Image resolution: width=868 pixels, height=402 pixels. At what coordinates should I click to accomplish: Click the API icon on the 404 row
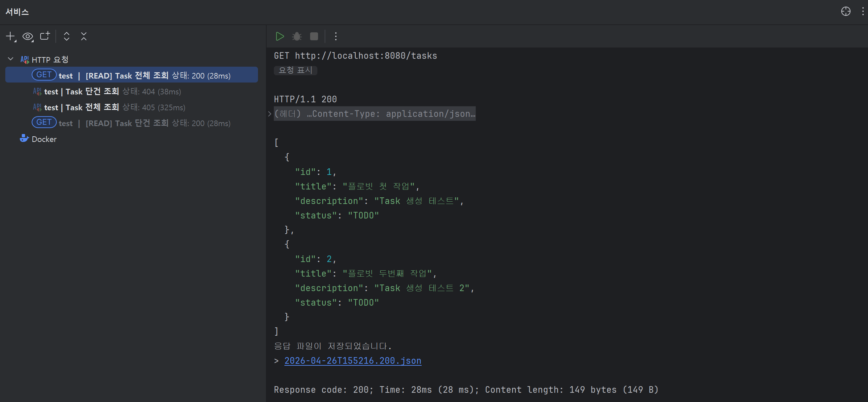pyautogui.click(x=37, y=92)
